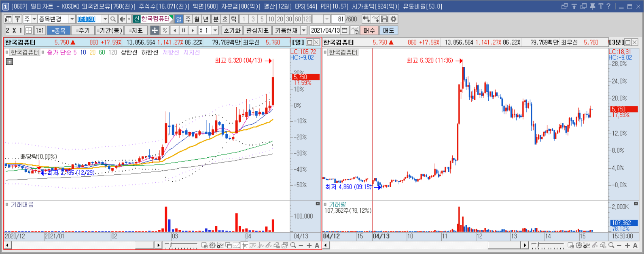
Task: Zoom out with minus under left chart
Action: tap(301, 245)
